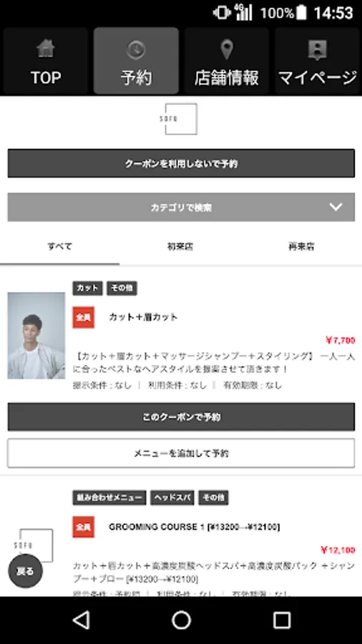Expand the カテゴリで検索 dropdown

tap(181, 208)
